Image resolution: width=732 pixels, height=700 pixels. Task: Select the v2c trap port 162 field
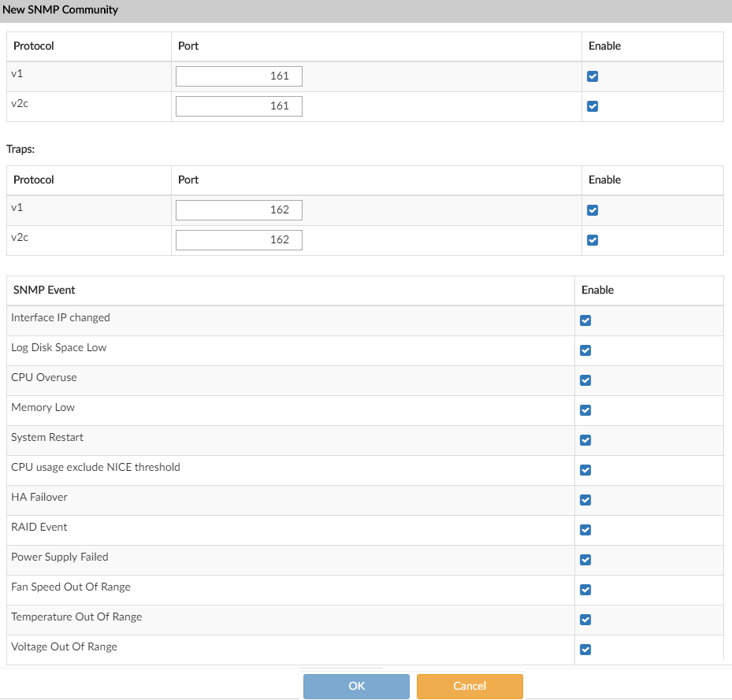(238, 239)
